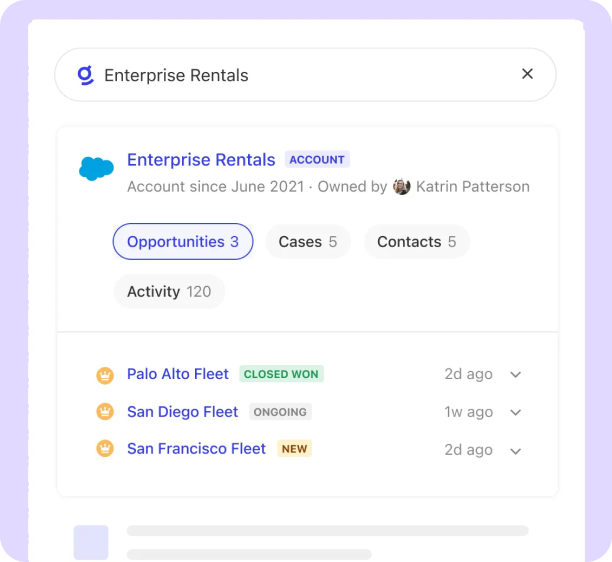
Task: Switch to the Contacts 5 tab
Action: pos(416,242)
